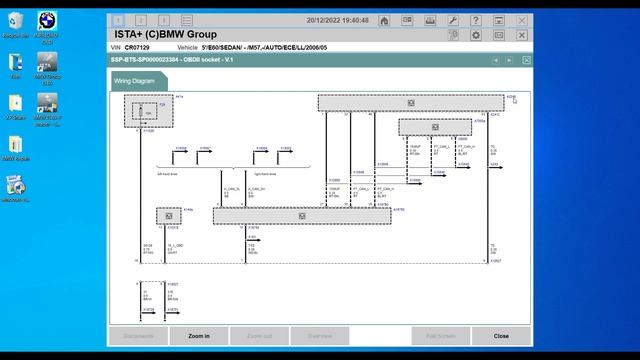Click the vehicle description E60/SEDAN text

[264, 48]
